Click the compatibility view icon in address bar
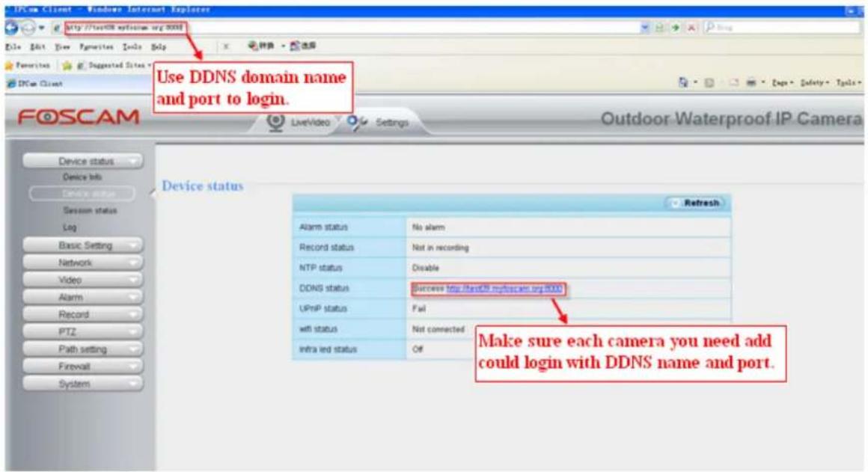868x472 pixels. [659, 27]
